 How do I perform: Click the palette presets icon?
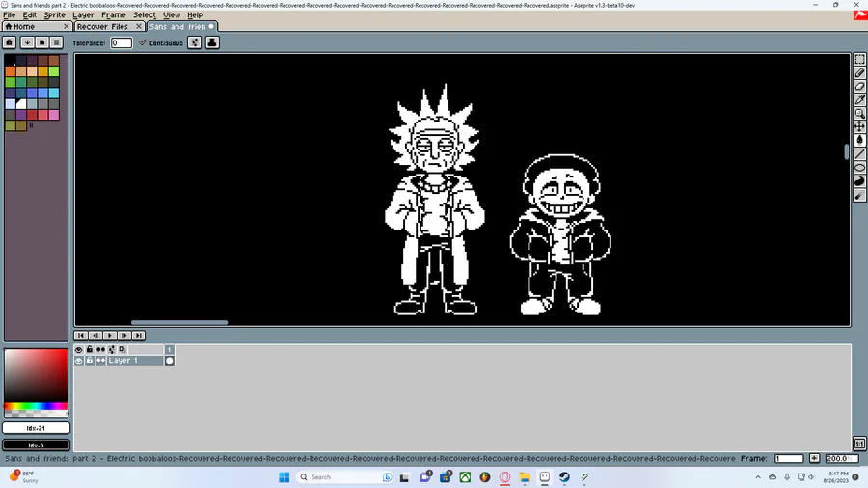[41, 42]
